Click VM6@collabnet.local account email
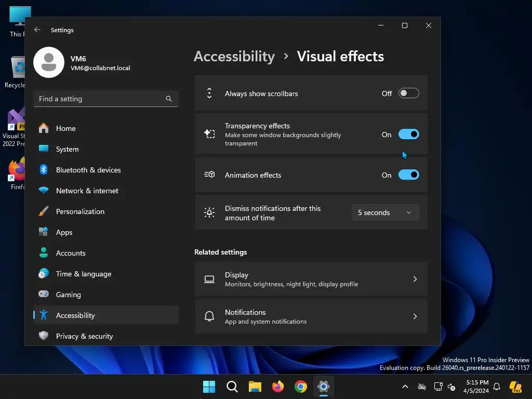This screenshot has height=399, width=532. [100, 68]
